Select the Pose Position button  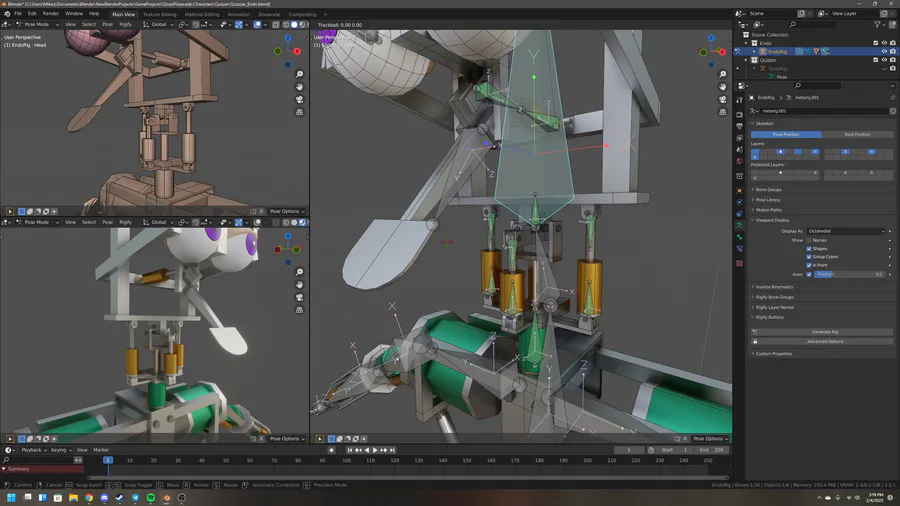(x=786, y=134)
